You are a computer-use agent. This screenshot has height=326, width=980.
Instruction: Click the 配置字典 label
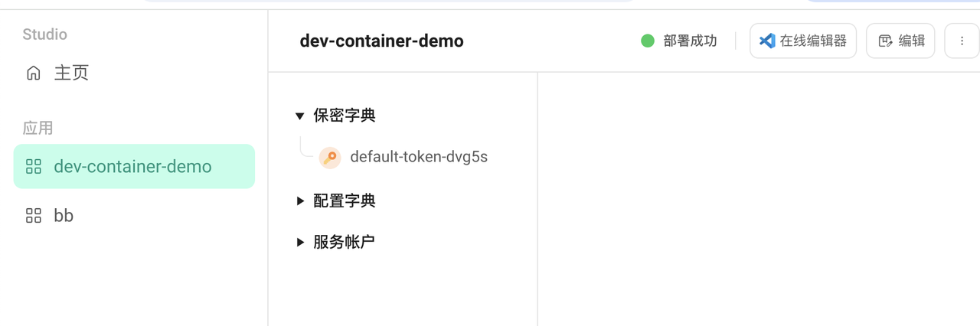[345, 201]
